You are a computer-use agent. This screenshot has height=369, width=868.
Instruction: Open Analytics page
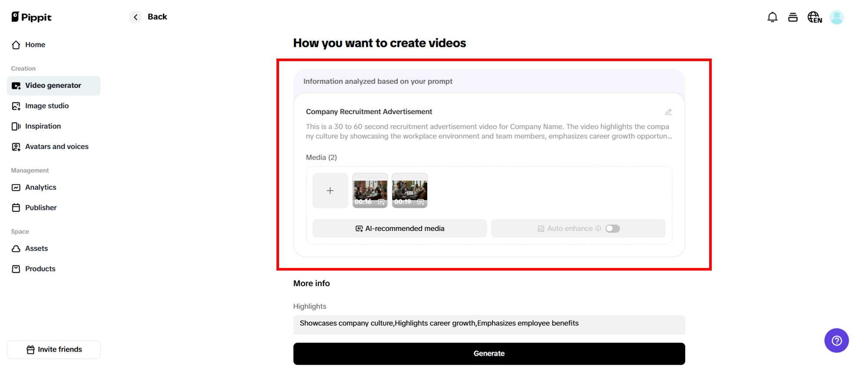40,187
